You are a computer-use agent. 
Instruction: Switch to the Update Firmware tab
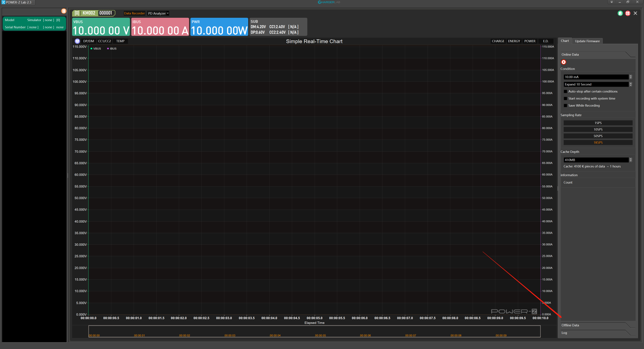tap(587, 41)
